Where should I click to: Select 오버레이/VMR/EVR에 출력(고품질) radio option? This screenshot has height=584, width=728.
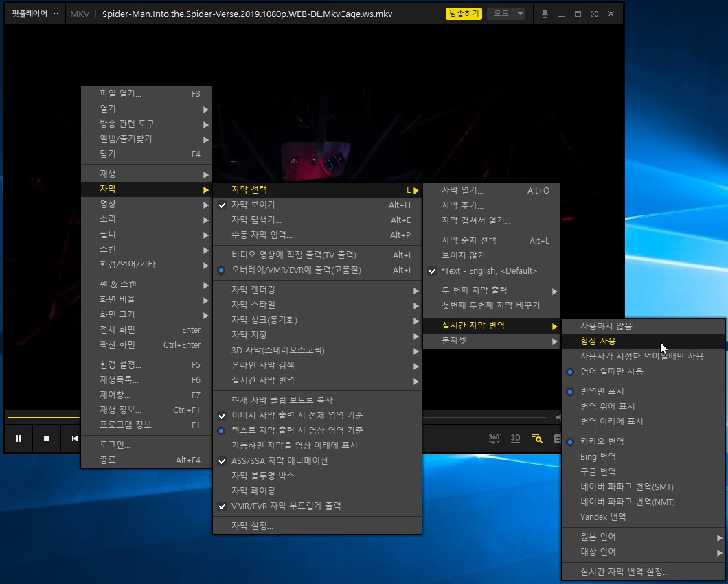pyautogui.click(x=317, y=270)
